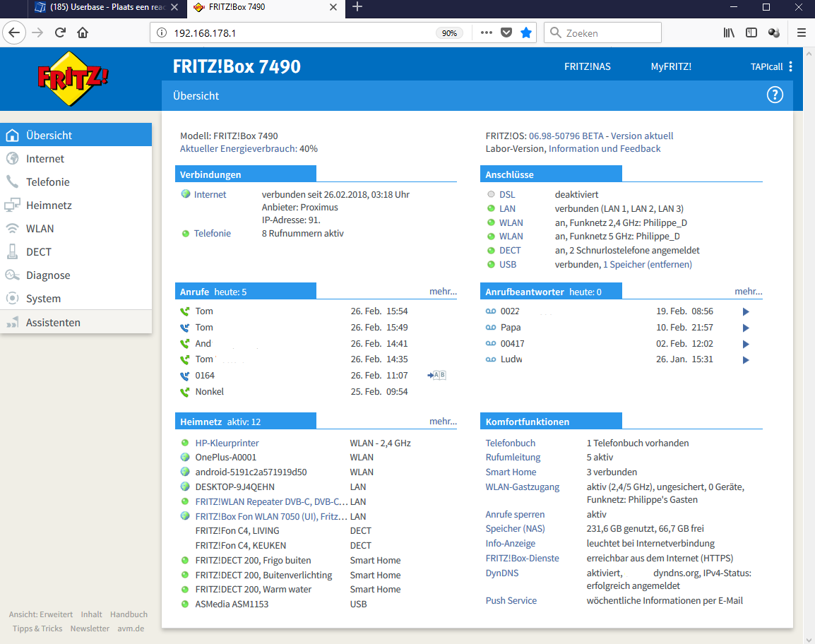Bookmark this page with the star icon
The height and width of the screenshot is (644, 815).
(x=526, y=32)
